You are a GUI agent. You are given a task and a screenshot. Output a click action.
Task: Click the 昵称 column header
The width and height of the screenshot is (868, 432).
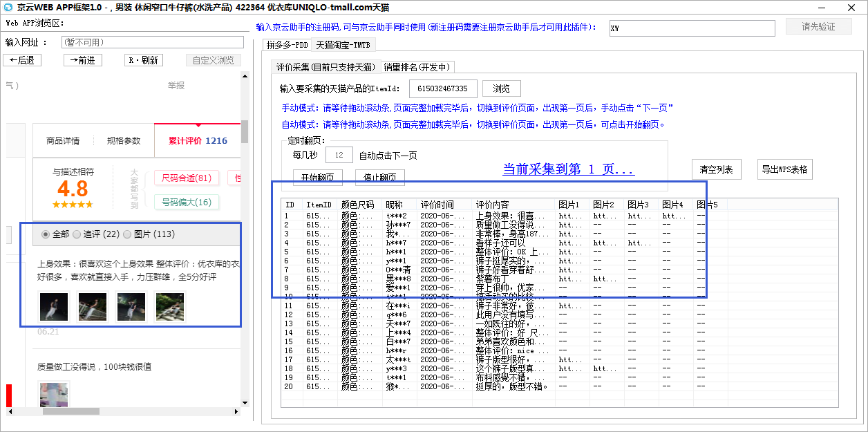click(401, 205)
